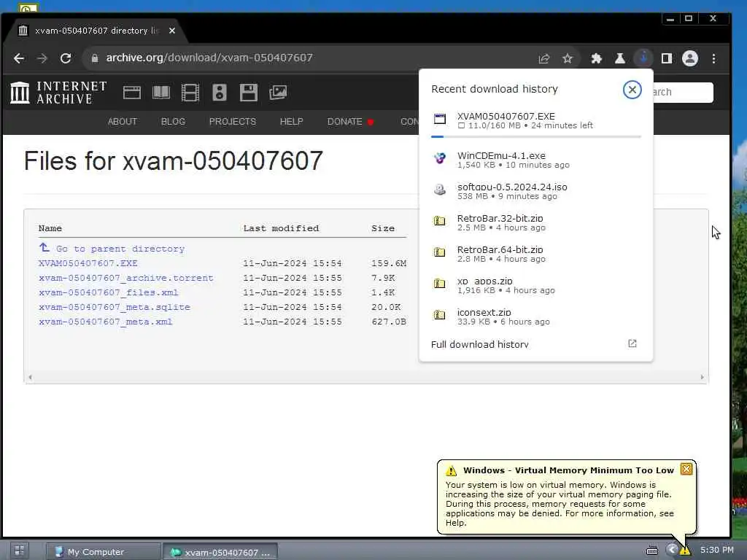Screen dimensions: 747x560
Task: Open the browser side panel
Action: pos(667,58)
